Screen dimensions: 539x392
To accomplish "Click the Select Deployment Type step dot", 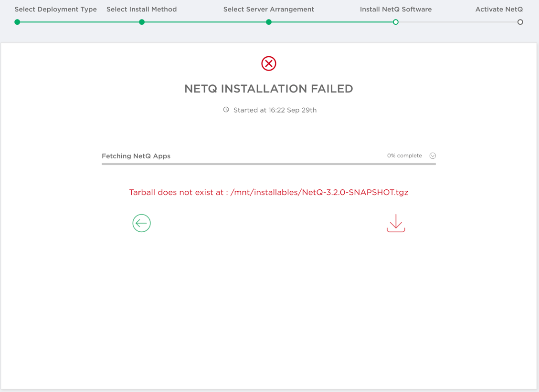I will [x=17, y=22].
